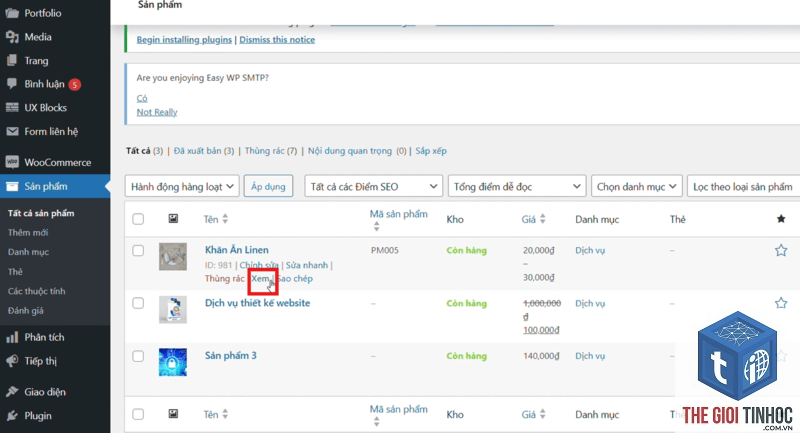
Task: Click Sao chép for Khăn Ăn Linen
Action: 295,278
